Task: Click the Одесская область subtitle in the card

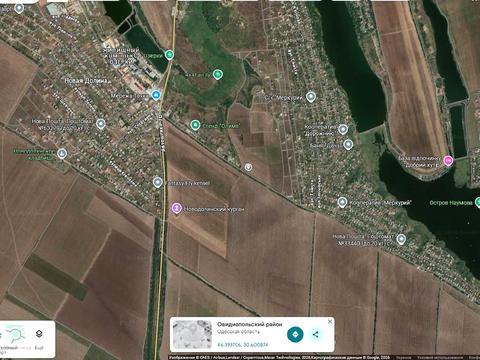Action: click(238, 332)
